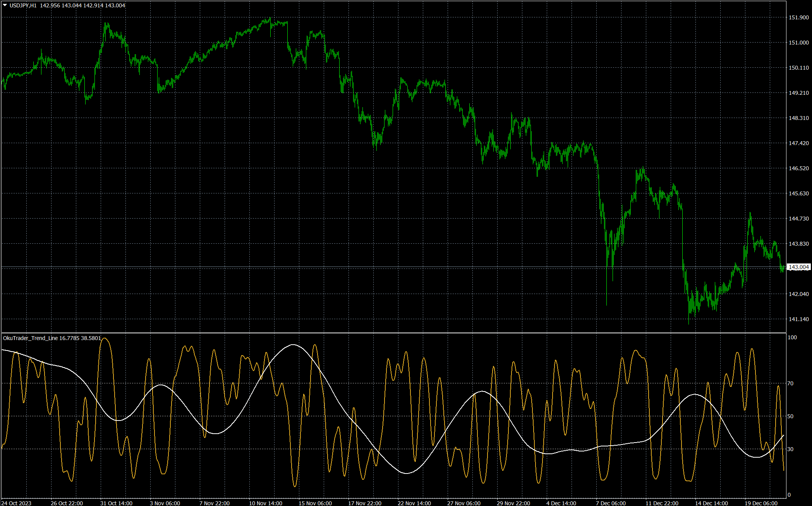Click the 31 Oct 14:00 time label

pos(116,503)
